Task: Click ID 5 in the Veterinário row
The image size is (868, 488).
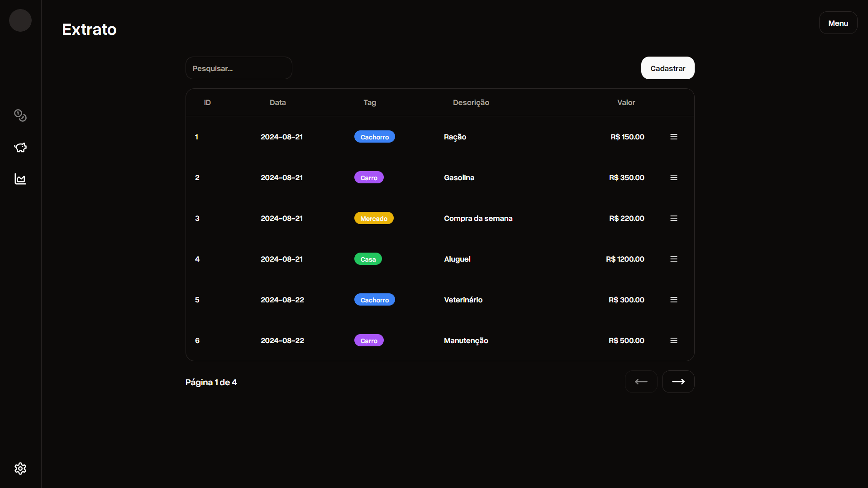Action: [x=197, y=300]
